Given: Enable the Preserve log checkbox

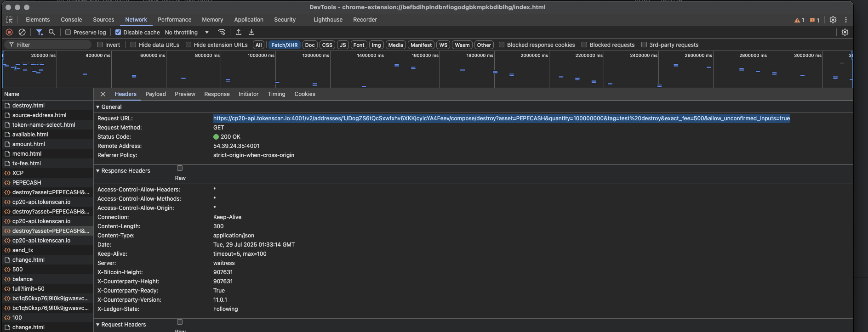Looking at the screenshot, I should (x=68, y=33).
